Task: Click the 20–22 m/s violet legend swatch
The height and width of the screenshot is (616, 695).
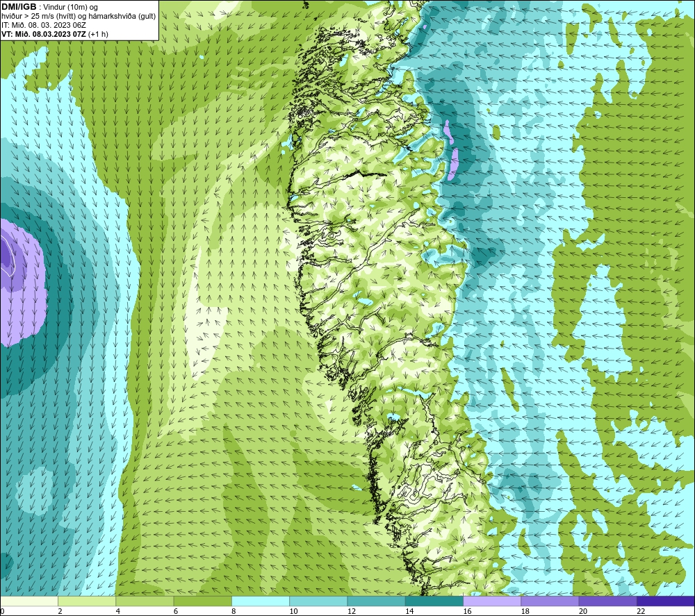Action: click(x=608, y=601)
